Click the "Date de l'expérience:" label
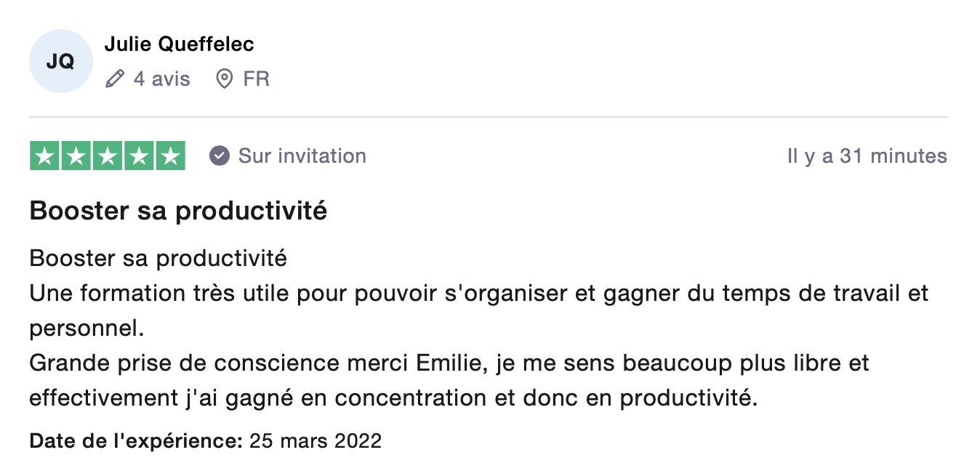Image resolution: width=980 pixels, height=471 pixels. tap(136, 440)
